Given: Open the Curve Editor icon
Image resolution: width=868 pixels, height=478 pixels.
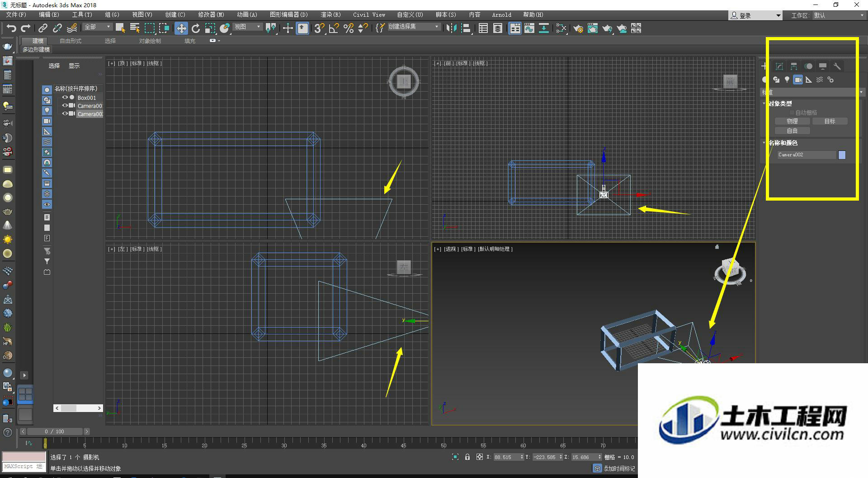Looking at the screenshot, I should [529, 28].
